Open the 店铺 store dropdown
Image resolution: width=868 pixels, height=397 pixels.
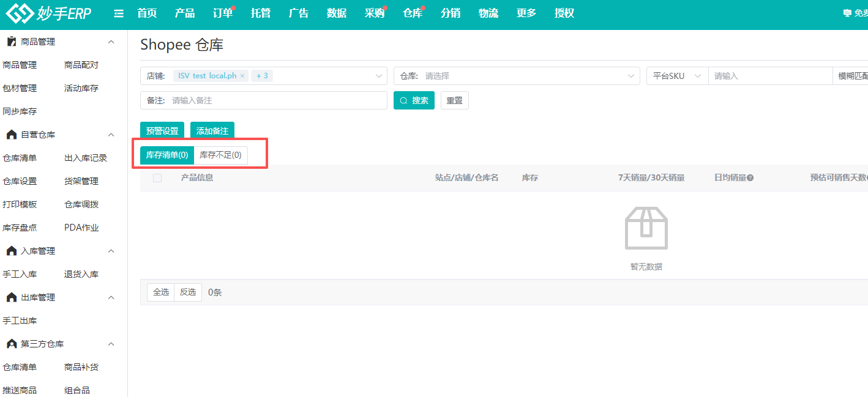pyautogui.click(x=264, y=76)
